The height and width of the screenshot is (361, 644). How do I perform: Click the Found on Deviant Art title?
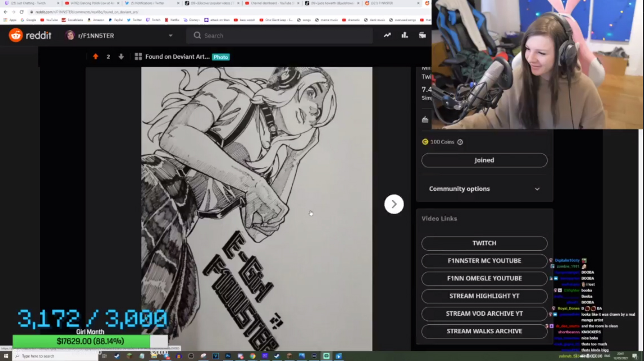pos(177,56)
